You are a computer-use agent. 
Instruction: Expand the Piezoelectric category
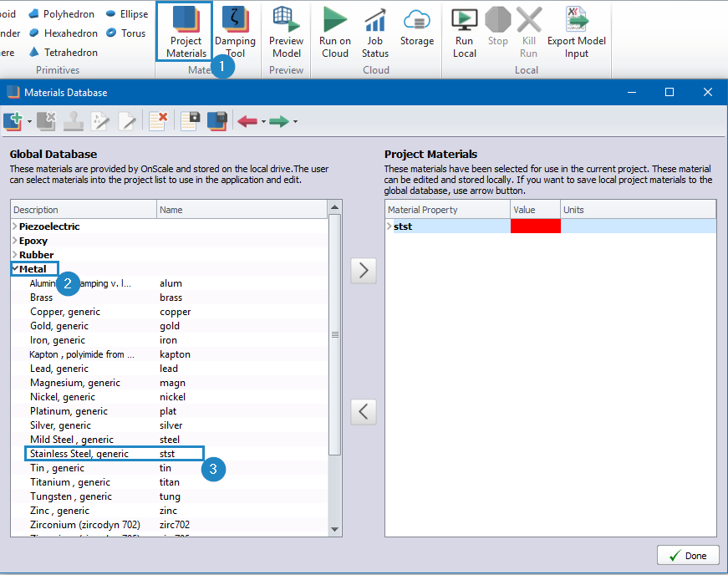(15, 226)
